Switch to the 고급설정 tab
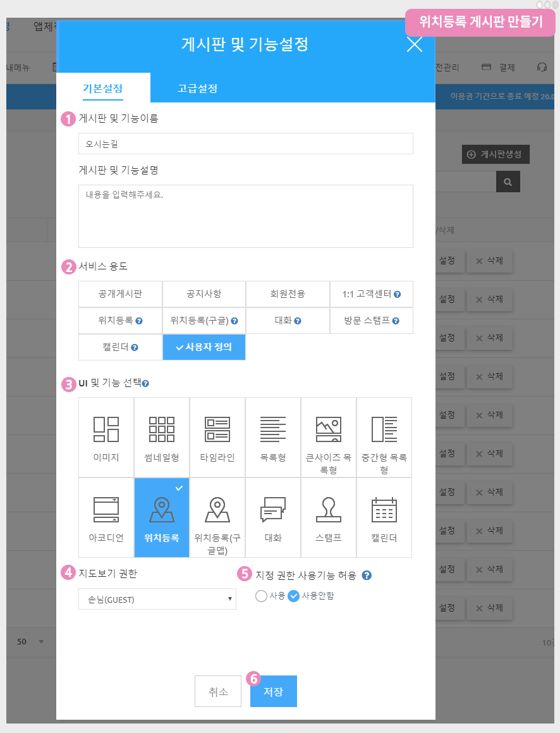The width and height of the screenshot is (560, 733). point(197,89)
